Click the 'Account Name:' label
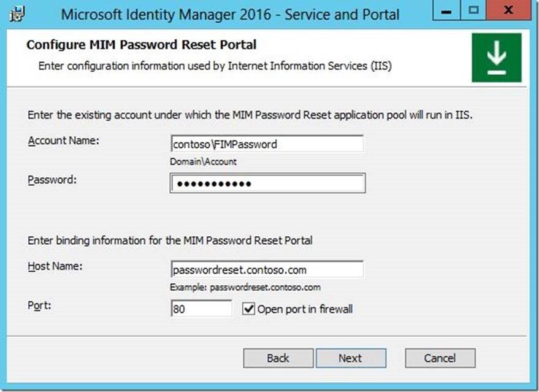539x392 pixels. [x=64, y=140]
